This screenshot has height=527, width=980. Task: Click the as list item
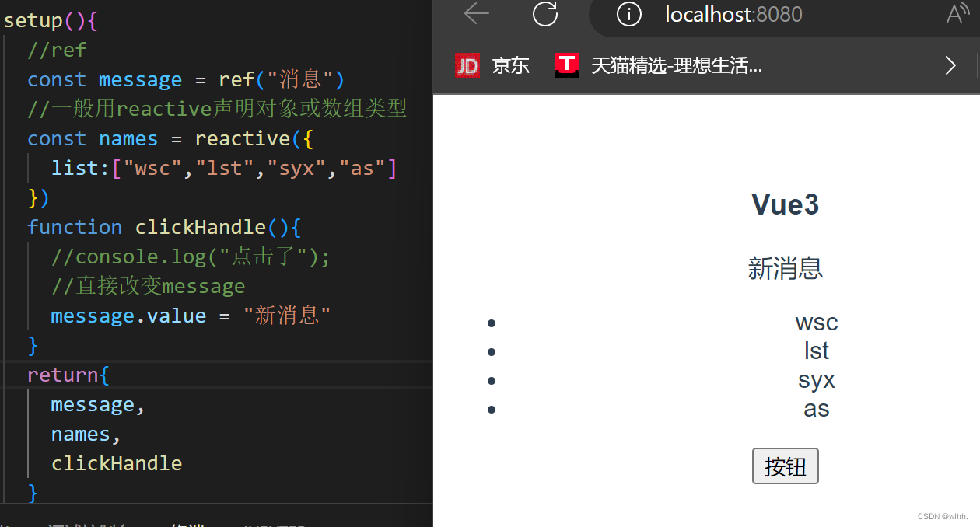click(x=816, y=408)
